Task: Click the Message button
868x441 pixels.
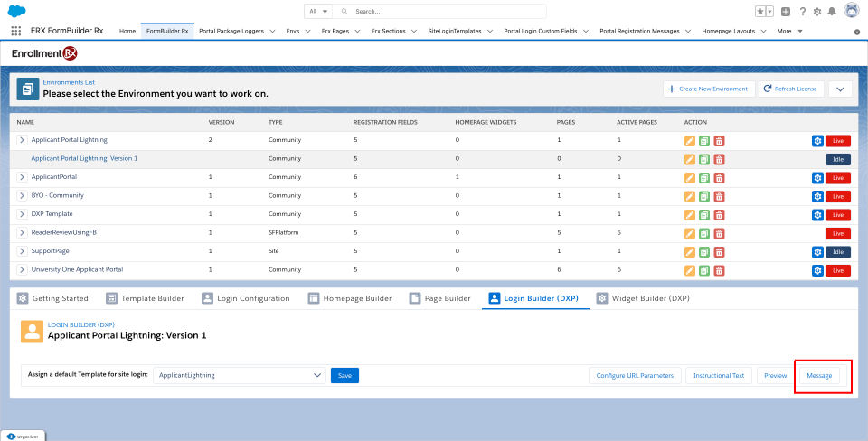Action: (x=819, y=375)
